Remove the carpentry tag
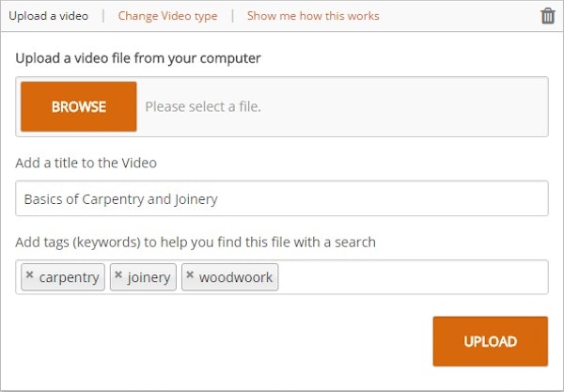Viewport: 564px width, 392px height. click(29, 275)
